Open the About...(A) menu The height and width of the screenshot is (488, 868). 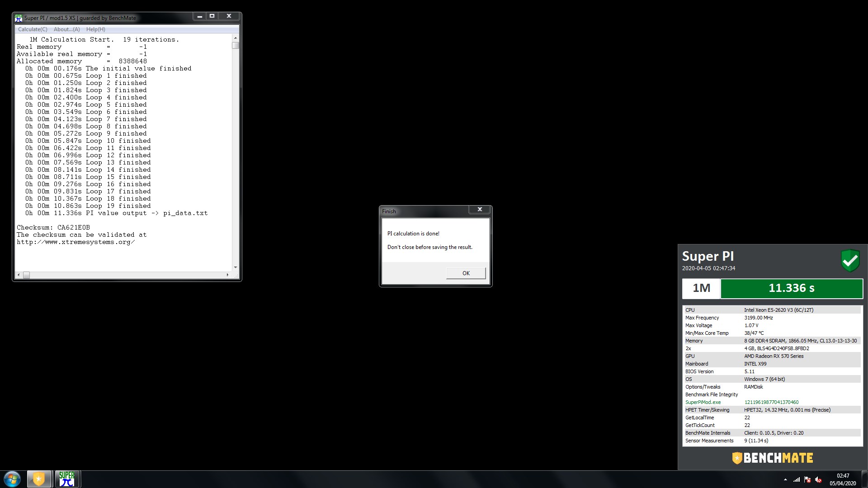click(x=67, y=29)
